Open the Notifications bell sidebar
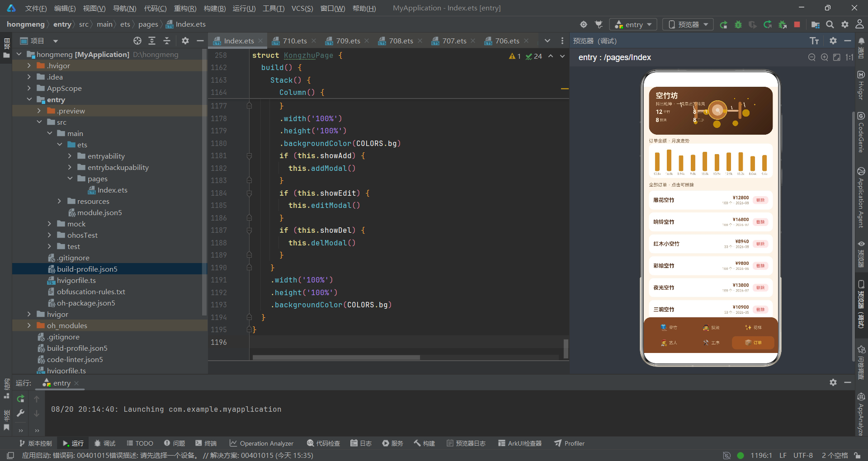 861,41
